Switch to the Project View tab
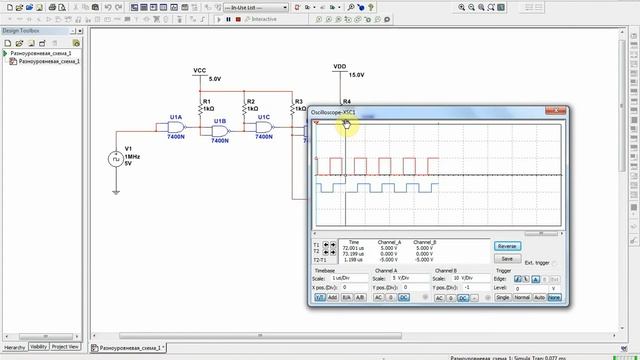 point(65,347)
